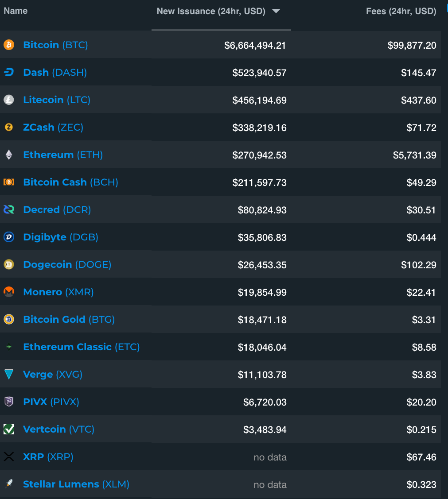Open the ZCash (ZEC) link
Viewport: 448px width, 499px height.
(53, 128)
